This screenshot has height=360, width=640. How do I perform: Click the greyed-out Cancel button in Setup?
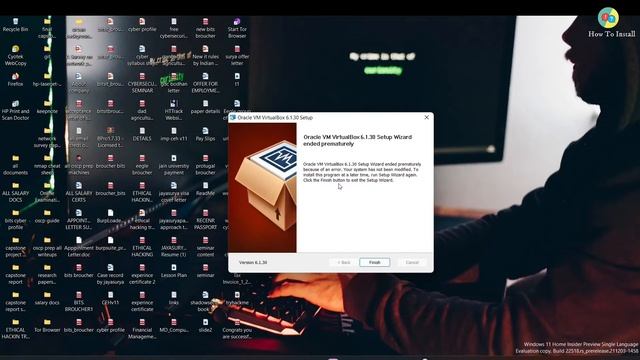coord(412,262)
